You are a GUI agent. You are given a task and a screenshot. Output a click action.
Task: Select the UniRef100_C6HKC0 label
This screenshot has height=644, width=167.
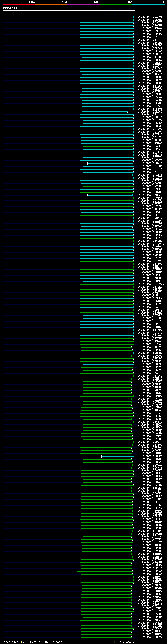pos(150,577)
